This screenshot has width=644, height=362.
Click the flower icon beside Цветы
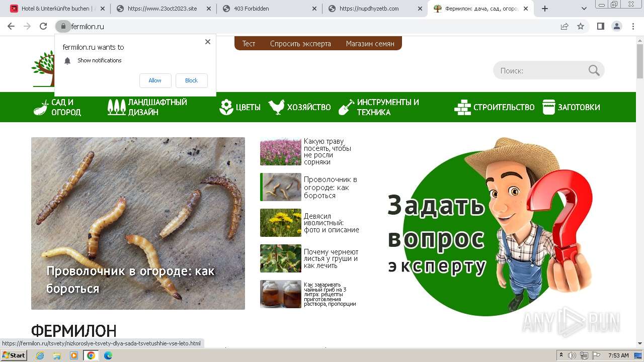226,107
